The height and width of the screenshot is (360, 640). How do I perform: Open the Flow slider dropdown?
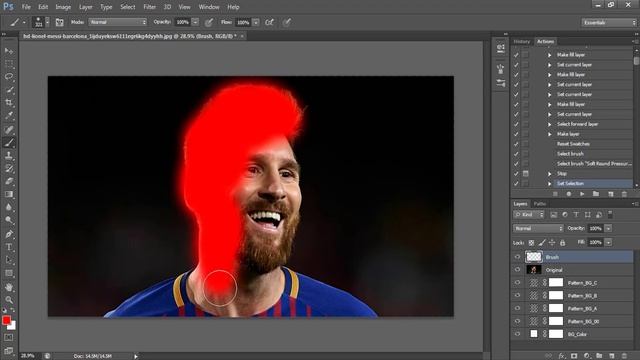point(256,22)
